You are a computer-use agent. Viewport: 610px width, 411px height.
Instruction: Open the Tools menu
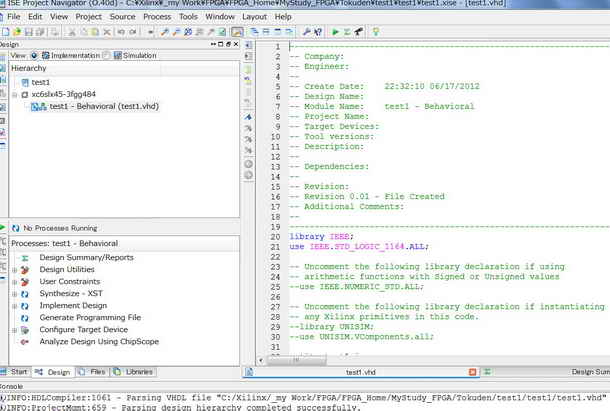click(188, 17)
